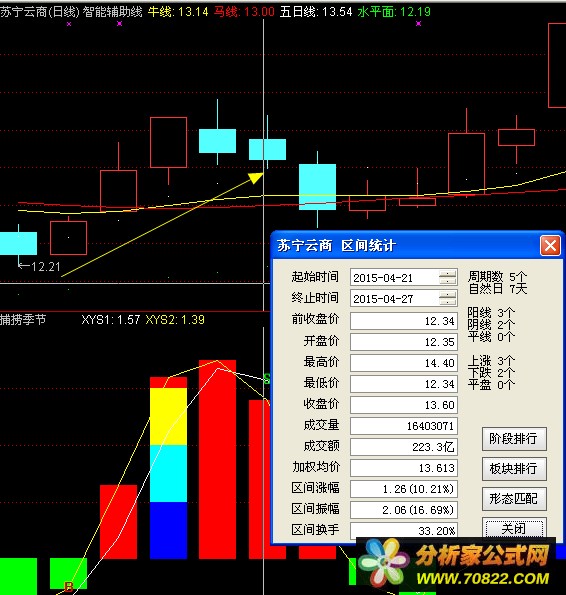This screenshot has height=595, width=566.
Task: Click the 最低价 value field
Action: click(404, 384)
